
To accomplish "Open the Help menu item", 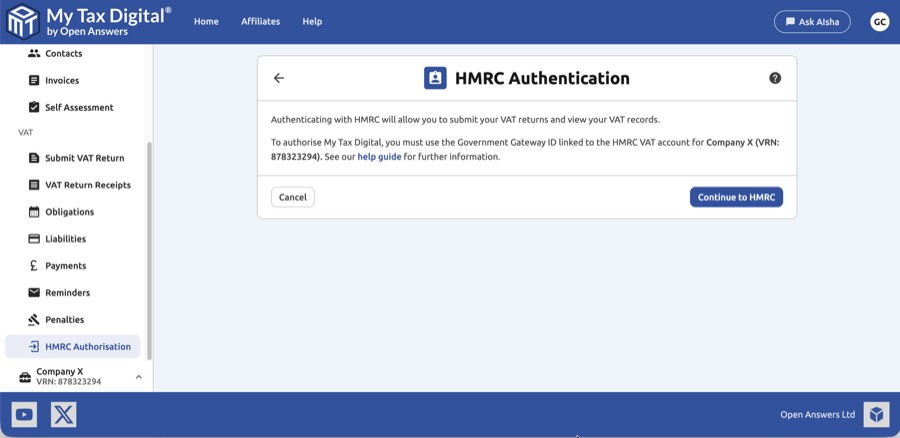I will click(312, 21).
